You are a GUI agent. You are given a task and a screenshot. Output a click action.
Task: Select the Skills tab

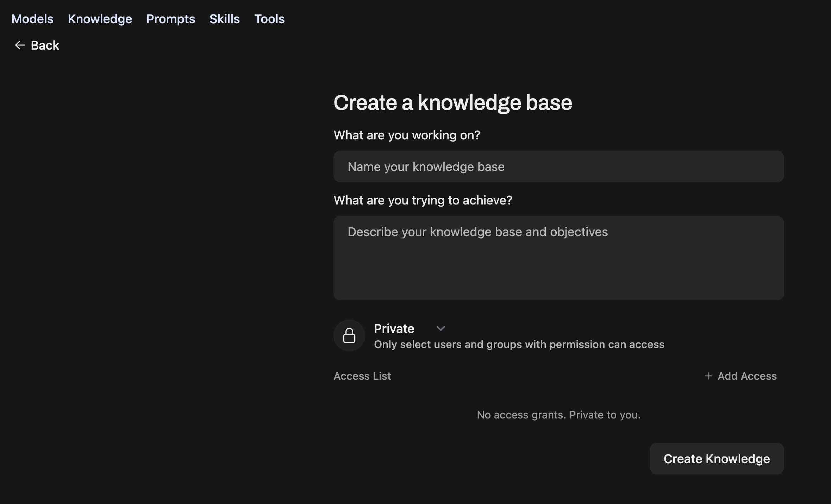click(x=224, y=19)
